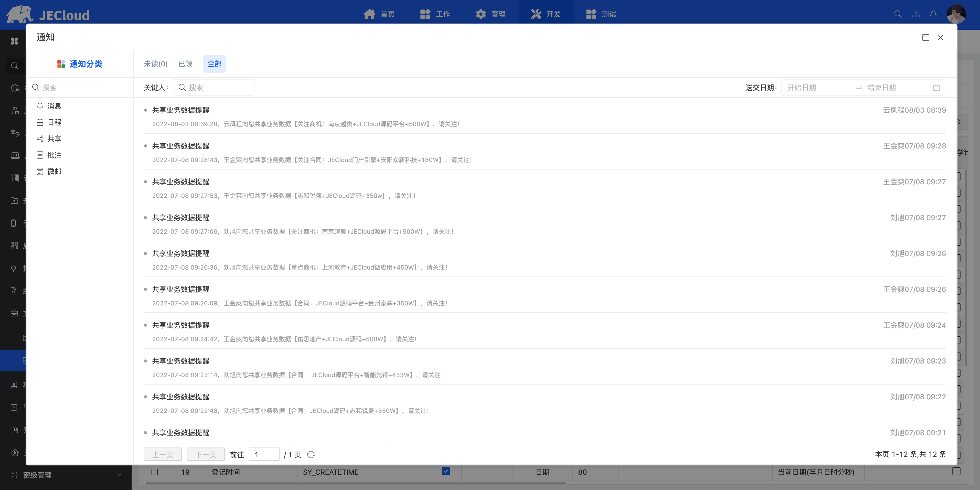
Task: Click the 下一页 pagination button
Action: (x=205, y=455)
